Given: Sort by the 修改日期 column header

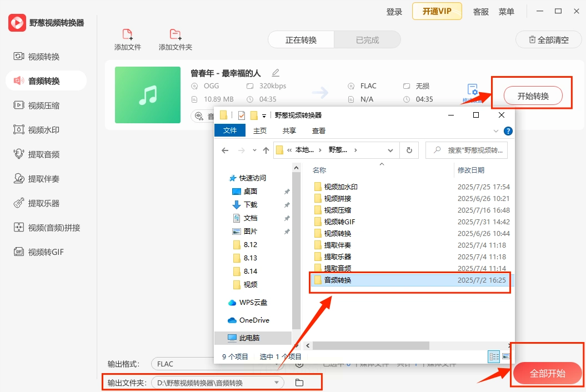Looking at the screenshot, I should 471,170.
